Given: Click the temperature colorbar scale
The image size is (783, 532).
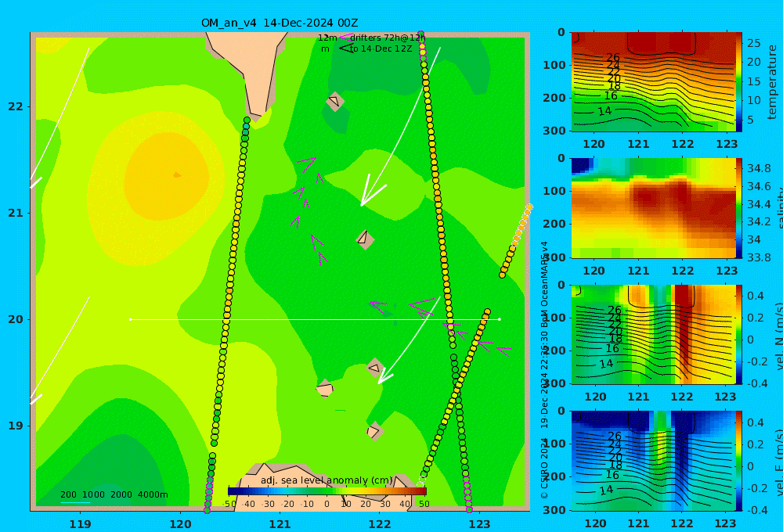Looking at the screenshot, I should 739,82.
